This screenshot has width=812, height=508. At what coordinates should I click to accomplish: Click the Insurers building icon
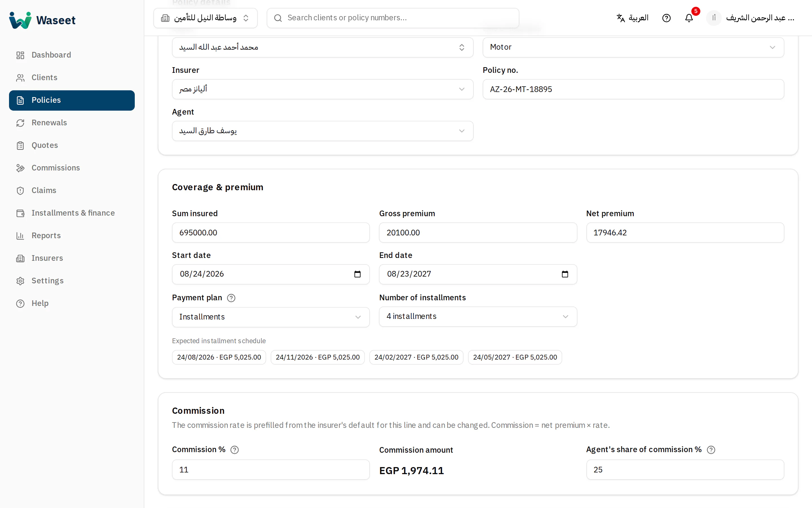point(21,258)
